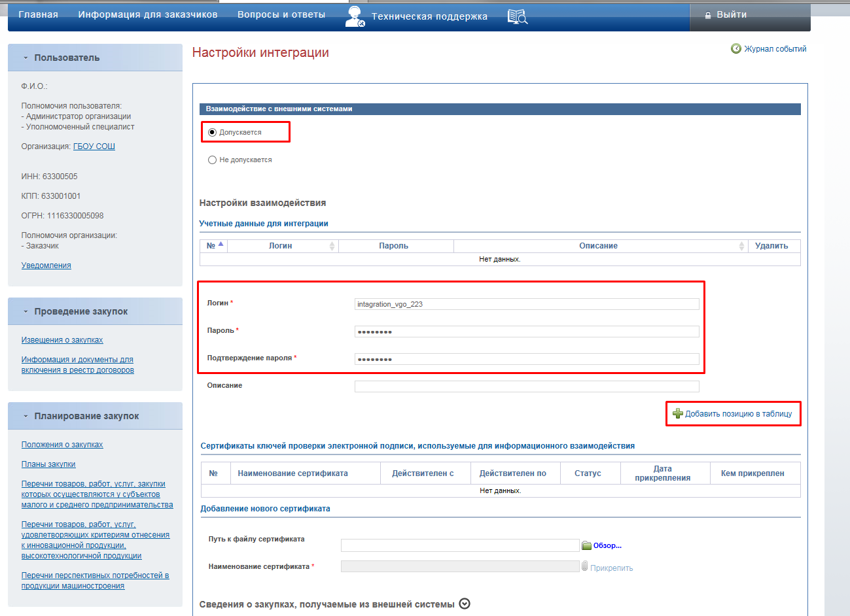Open Планы закупки link

click(x=48, y=464)
